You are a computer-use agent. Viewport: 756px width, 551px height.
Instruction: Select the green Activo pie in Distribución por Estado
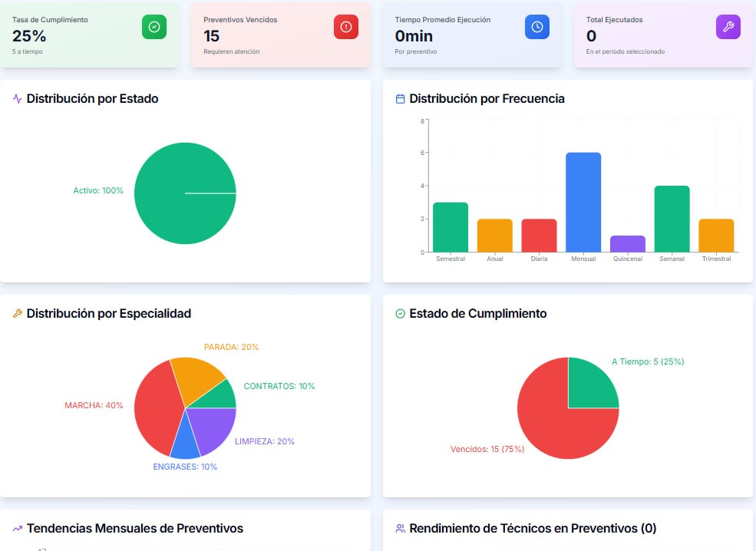click(x=185, y=193)
